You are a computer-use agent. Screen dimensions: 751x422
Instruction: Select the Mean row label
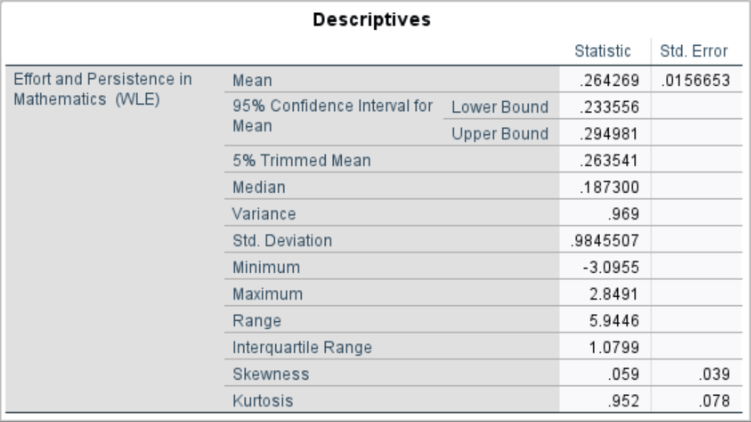[x=251, y=80]
